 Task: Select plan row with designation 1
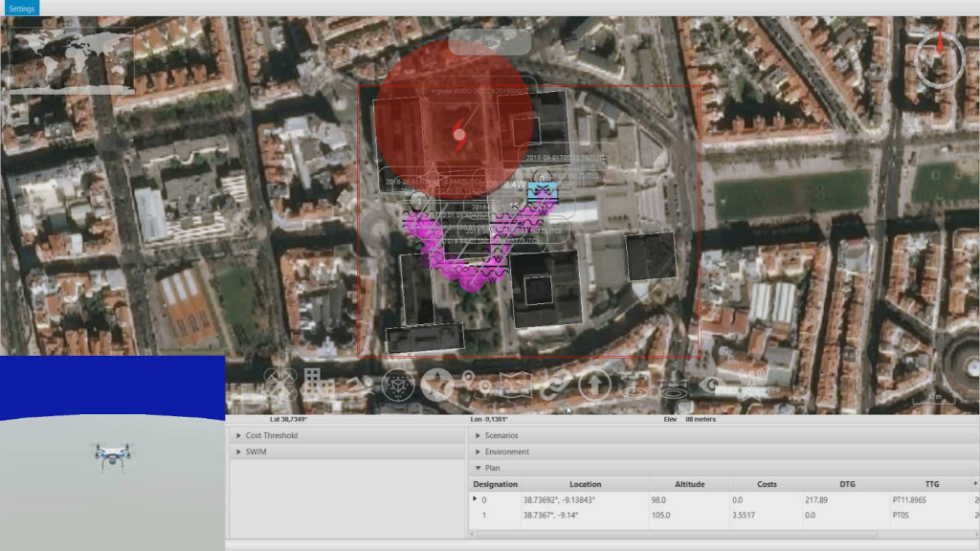click(724, 516)
